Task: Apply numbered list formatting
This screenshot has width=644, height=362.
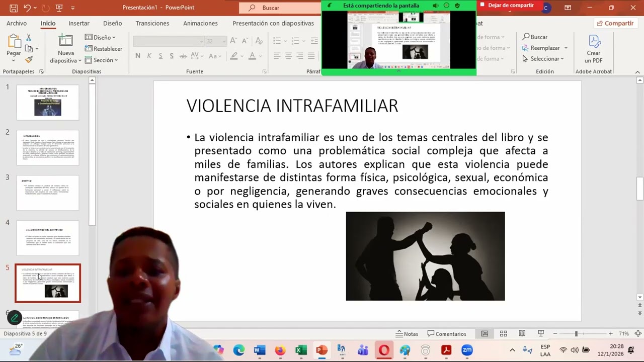Action: click(x=295, y=41)
